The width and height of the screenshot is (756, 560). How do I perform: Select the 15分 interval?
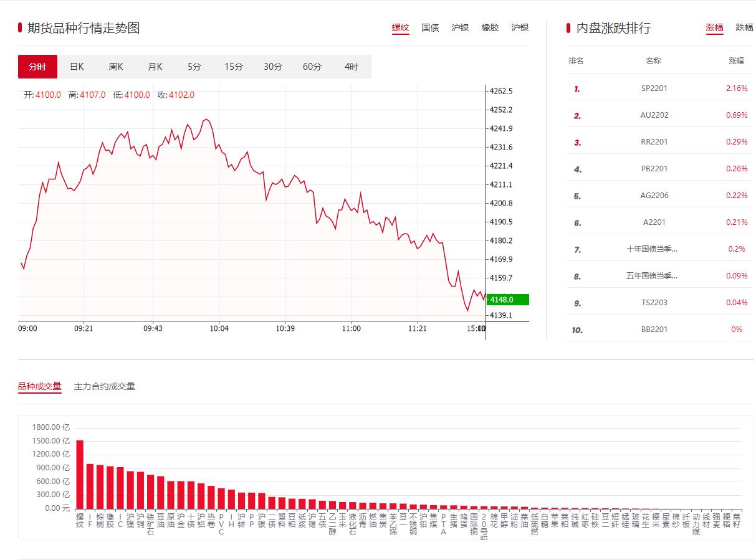pyautogui.click(x=234, y=66)
